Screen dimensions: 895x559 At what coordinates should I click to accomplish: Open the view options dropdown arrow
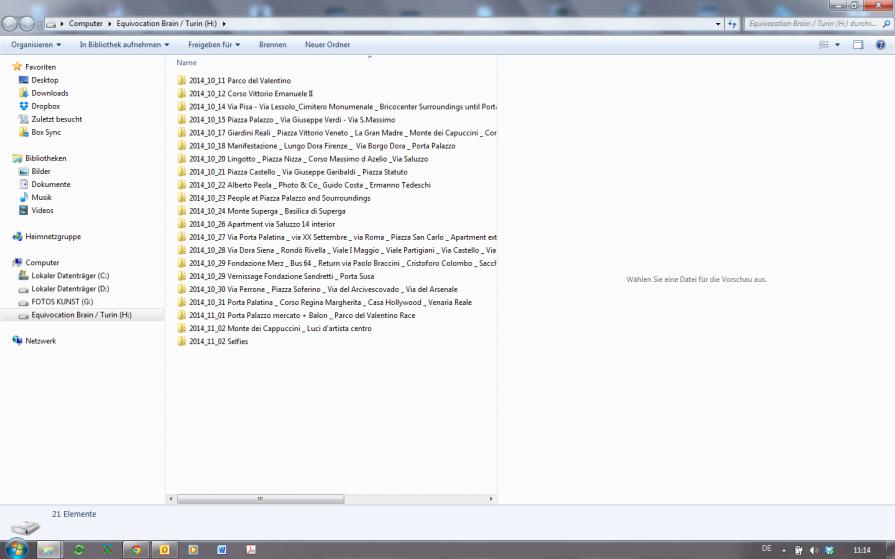(837, 45)
